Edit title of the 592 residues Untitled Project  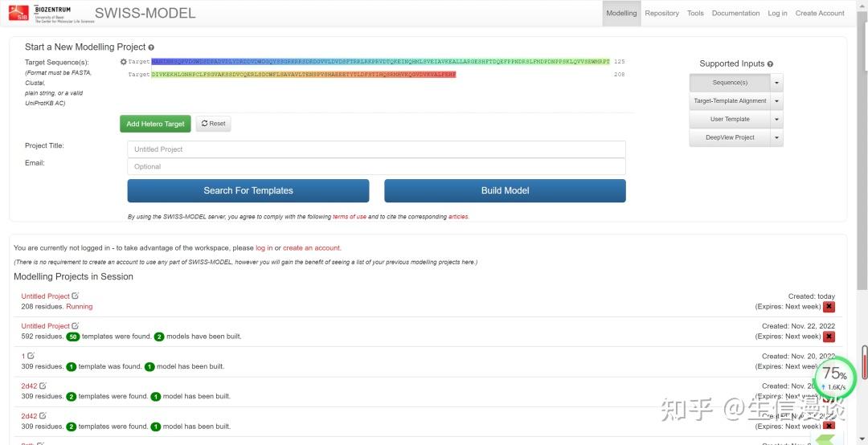76,326
